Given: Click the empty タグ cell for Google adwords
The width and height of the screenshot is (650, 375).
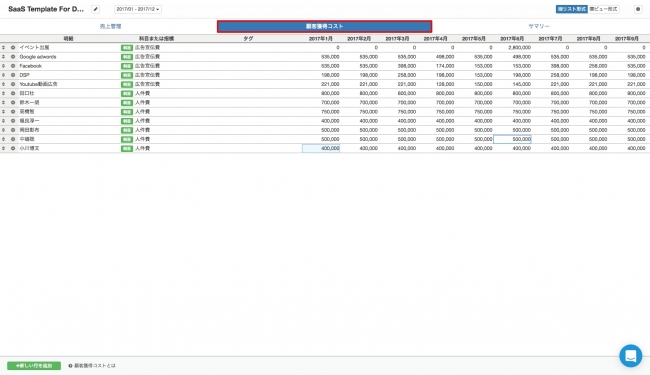Looking at the screenshot, I should (x=248, y=57).
